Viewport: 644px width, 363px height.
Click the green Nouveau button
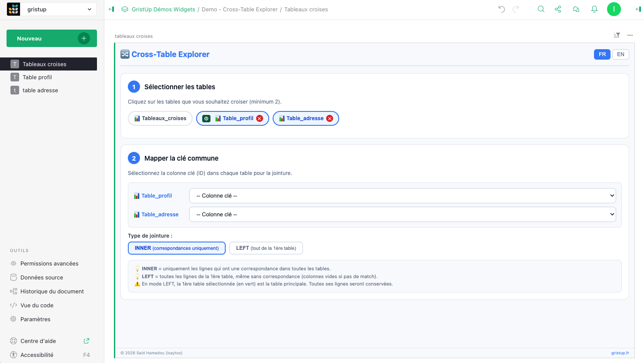pyautogui.click(x=51, y=38)
